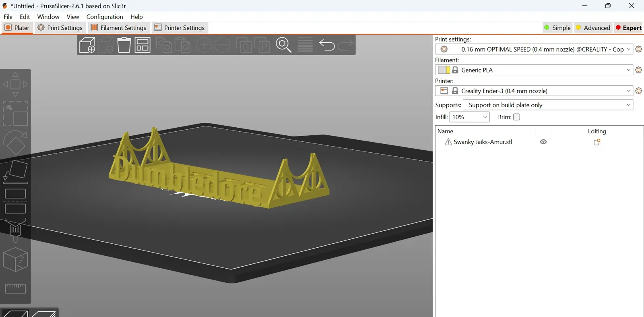This screenshot has width=644, height=317.
Task: Select the Seam painting cube tool
Action: (x=15, y=259)
